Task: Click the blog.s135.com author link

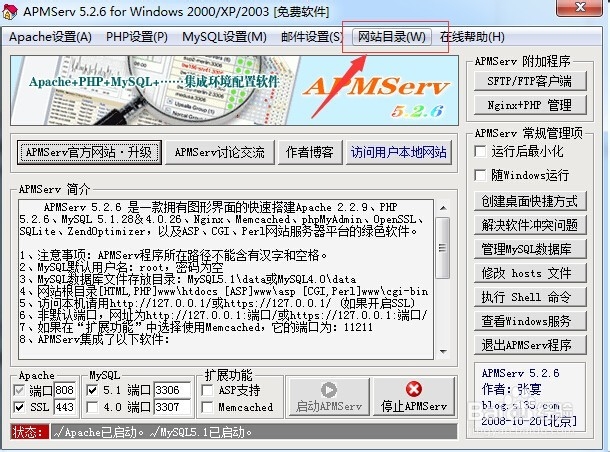Action: click(521, 405)
